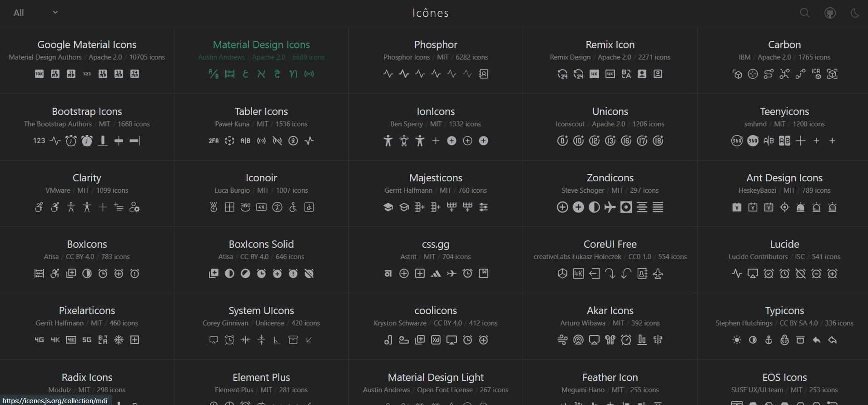The height and width of the screenshot is (405, 868).
Task: Open the Radix Icons collection
Action: (87, 383)
